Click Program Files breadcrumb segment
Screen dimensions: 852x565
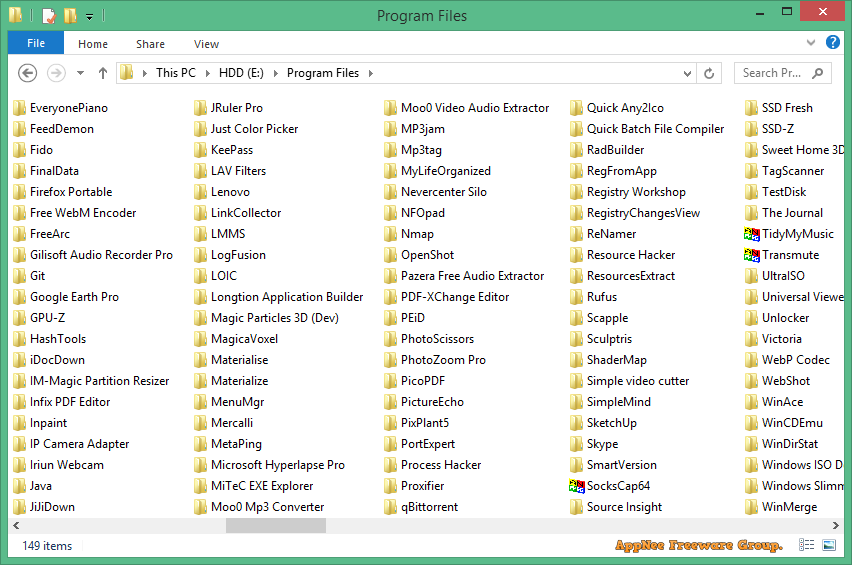(323, 73)
